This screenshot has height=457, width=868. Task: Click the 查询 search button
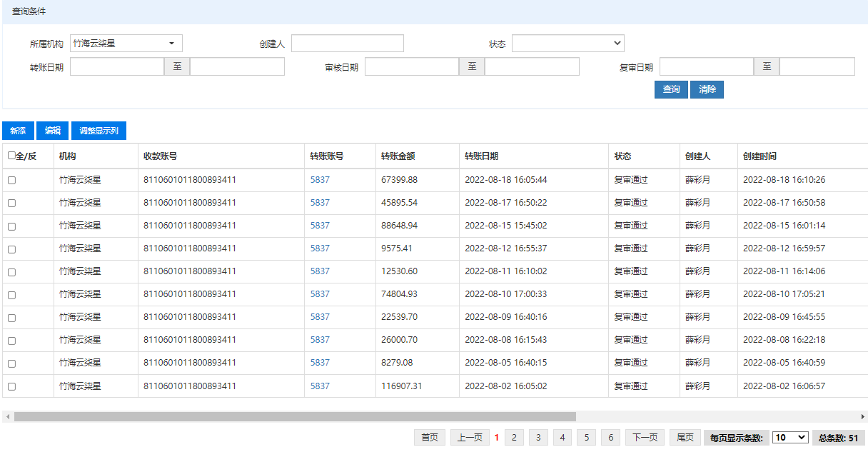click(x=671, y=89)
